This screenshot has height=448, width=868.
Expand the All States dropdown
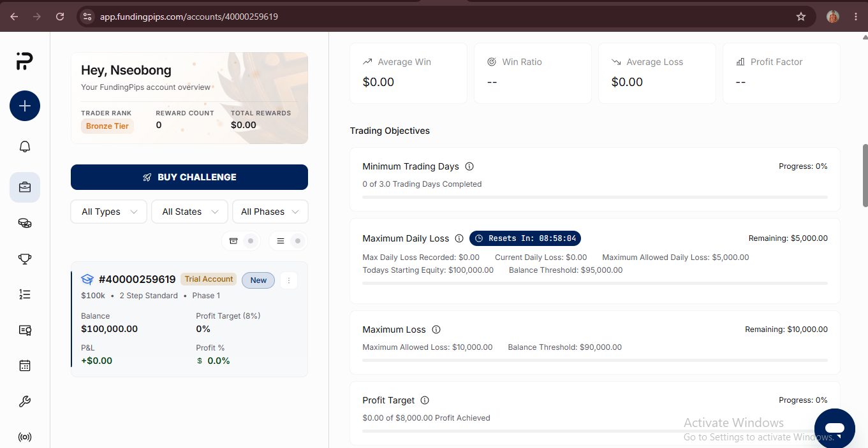[x=189, y=212]
